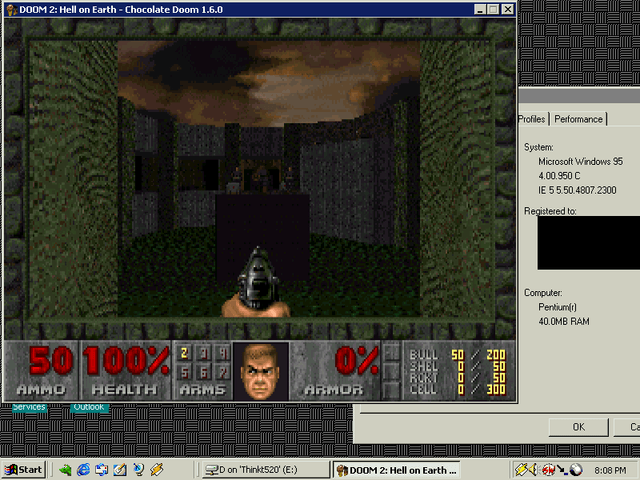The image size is (640, 480).
Task: Click weapon slot 2 in ARMS panel
Action: tap(184, 353)
